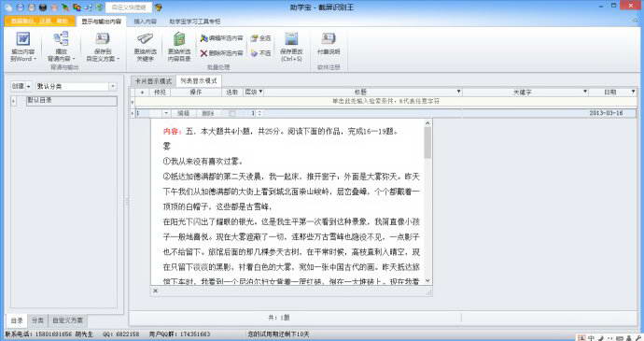The width and height of the screenshot is (644, 341).
Task: Click the 共: 1题 count text
Action: pyautogui.click(x=279, y=318)
